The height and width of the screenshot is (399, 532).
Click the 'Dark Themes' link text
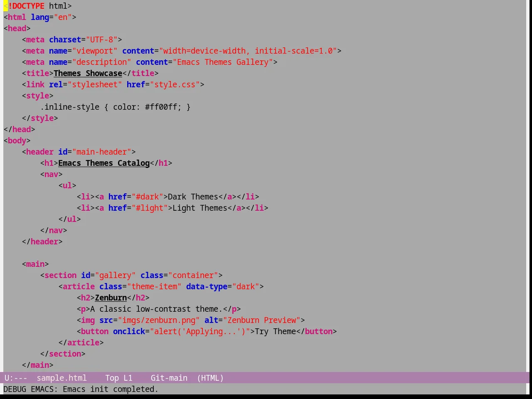(x=193, y=197)
